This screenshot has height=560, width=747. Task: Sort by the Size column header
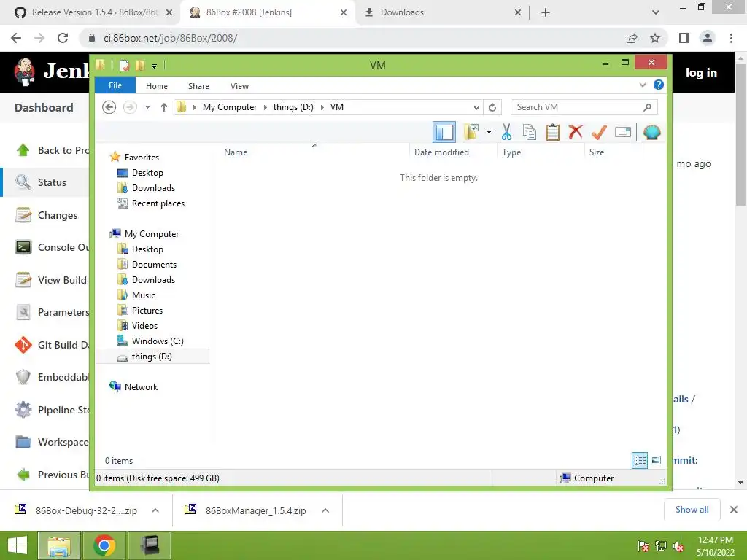(597, 152)
